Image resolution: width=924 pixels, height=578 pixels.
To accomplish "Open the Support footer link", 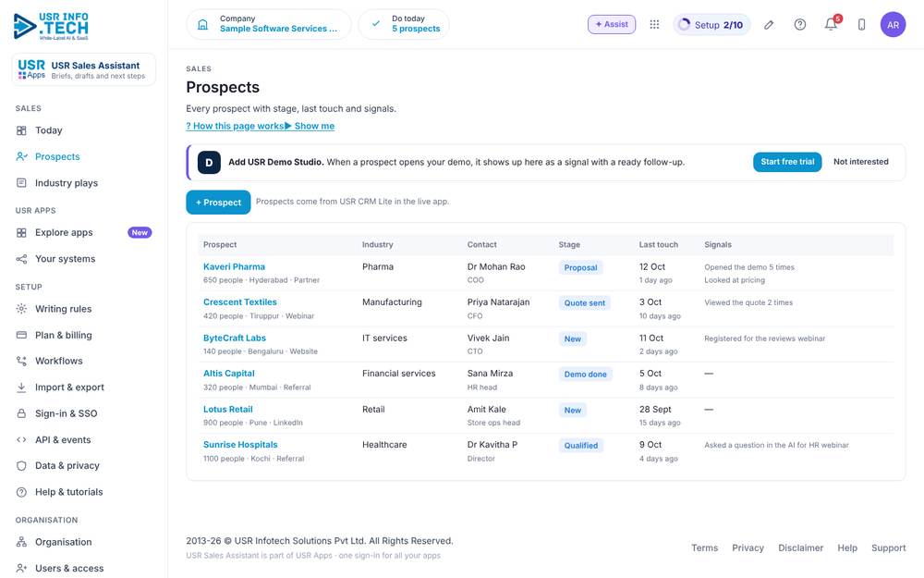I will (889, 547).
